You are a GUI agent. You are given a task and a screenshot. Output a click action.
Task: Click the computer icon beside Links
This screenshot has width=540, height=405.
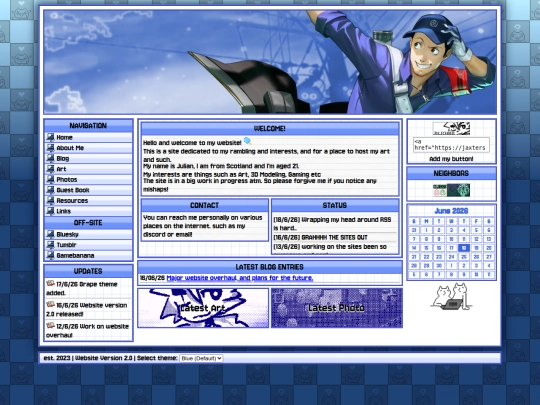[50, 211]
